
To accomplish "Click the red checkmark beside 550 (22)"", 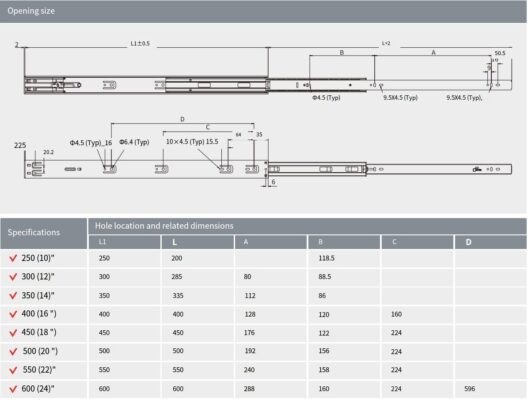I will 13,370.
